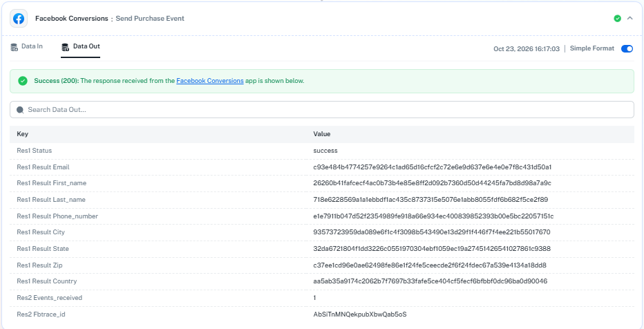Screen dimensions: 644x329
Task: Select the Res1 Result State key
Action: coord(43,249)
